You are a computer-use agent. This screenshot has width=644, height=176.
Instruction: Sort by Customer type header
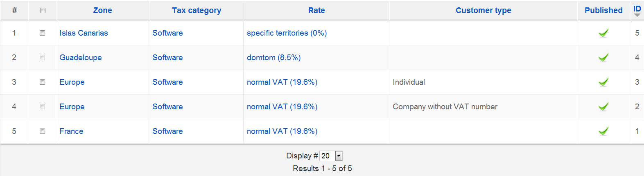(x=483, y=11)
